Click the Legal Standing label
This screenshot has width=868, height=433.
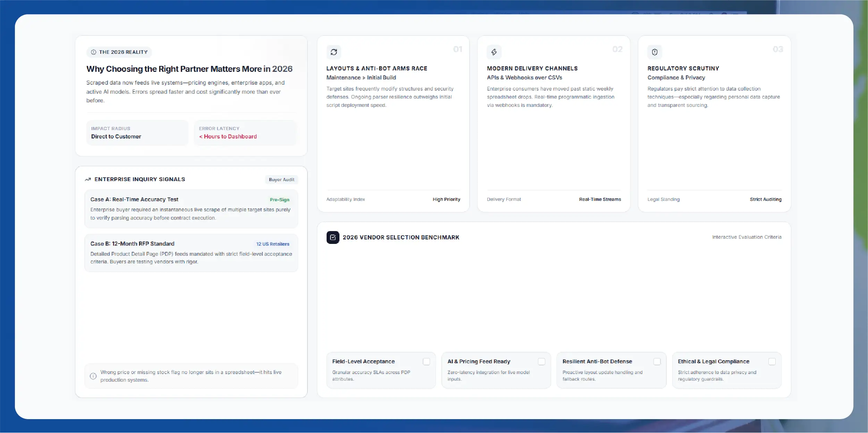(664, 199)
